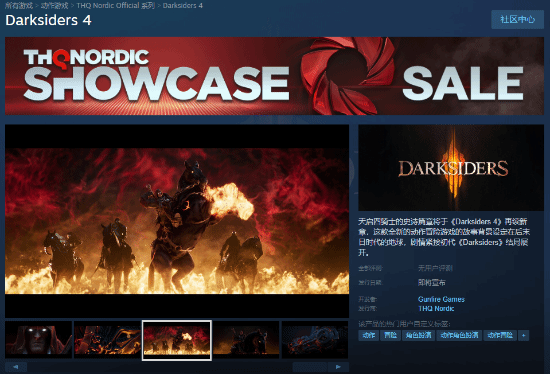The height and width of the screenshot is (374, 550).
Task: Select the 冒险 tag
Action: 390,335
